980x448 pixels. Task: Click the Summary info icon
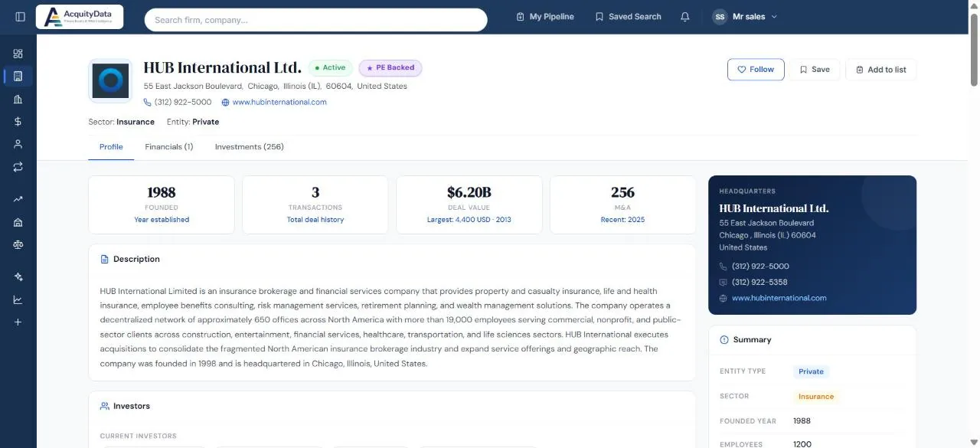tap(724, 340)
